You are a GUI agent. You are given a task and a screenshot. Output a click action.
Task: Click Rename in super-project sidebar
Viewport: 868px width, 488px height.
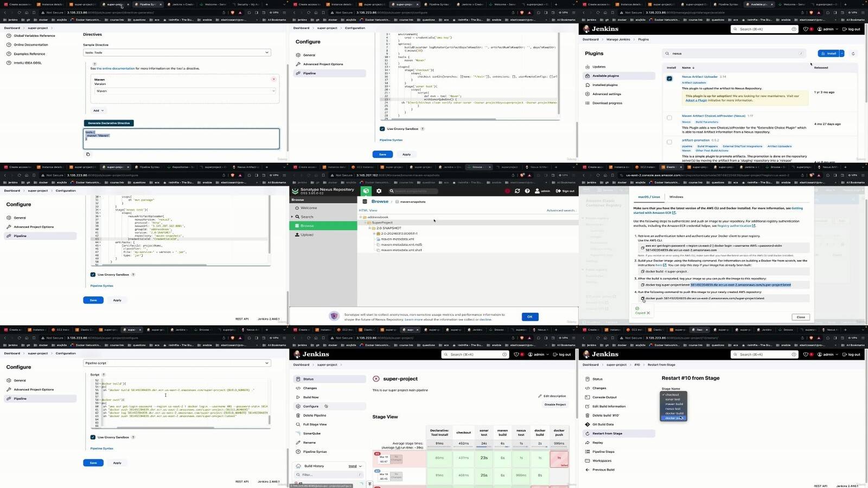[309, 442]
